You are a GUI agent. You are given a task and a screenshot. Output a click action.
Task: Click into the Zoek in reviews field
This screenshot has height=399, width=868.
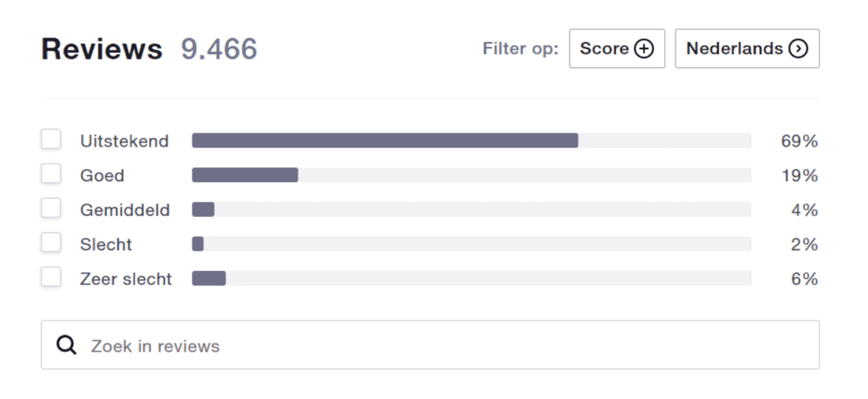[x=430, y=346]
